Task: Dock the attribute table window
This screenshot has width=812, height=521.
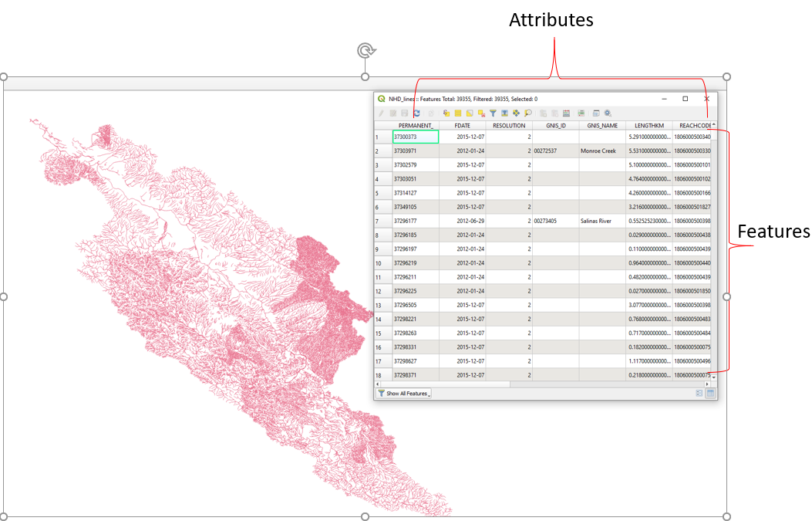Action: pos(595,113)
